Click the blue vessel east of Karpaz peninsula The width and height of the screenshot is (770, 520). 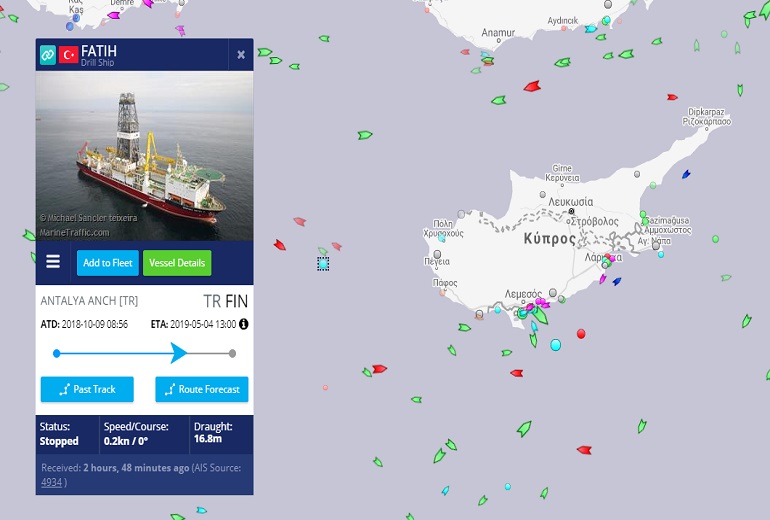tap(686, 174)
